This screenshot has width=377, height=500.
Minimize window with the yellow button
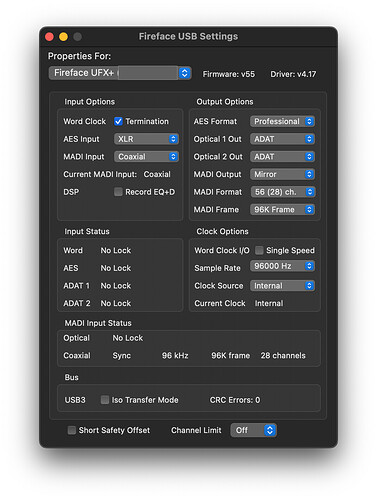pyautogui.click(x=63, y=36)
